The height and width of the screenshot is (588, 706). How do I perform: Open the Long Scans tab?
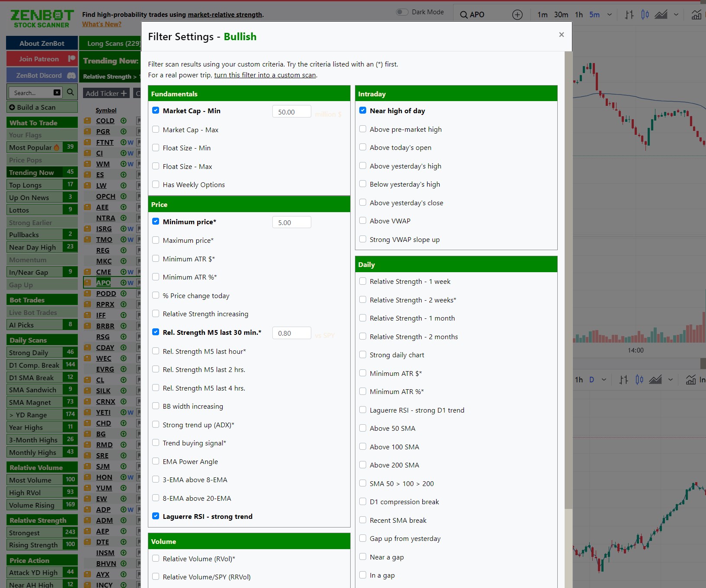[111, 43]
